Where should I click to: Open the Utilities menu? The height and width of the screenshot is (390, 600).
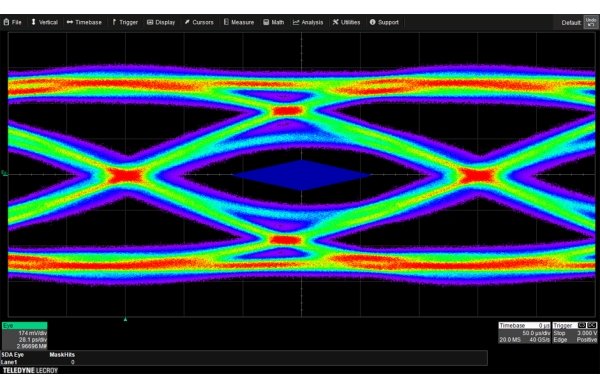(346, 22)
